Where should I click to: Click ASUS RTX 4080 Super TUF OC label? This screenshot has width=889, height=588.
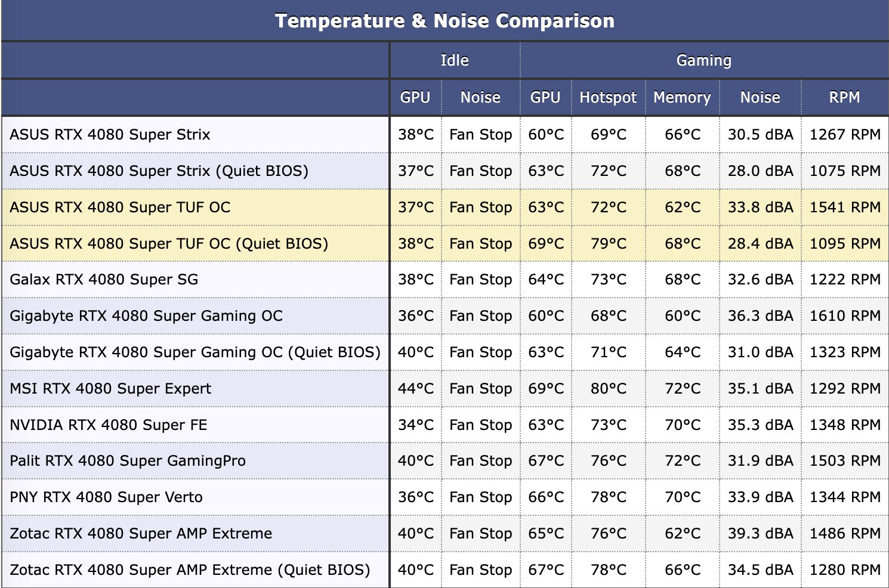tap(120, 207)
